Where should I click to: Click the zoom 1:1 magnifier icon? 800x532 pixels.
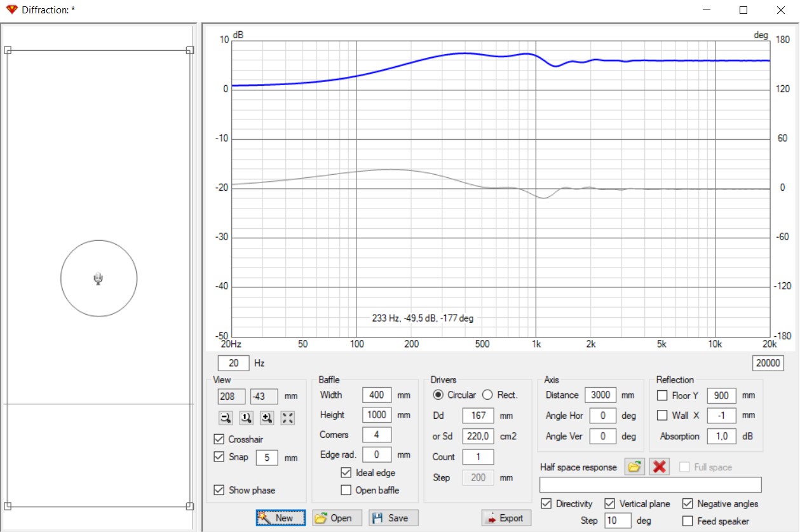[x=247, y=418]
